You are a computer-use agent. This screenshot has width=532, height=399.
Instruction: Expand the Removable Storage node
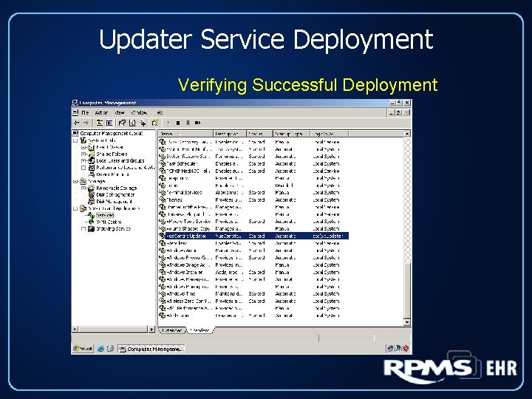click(x=83, y=188)
